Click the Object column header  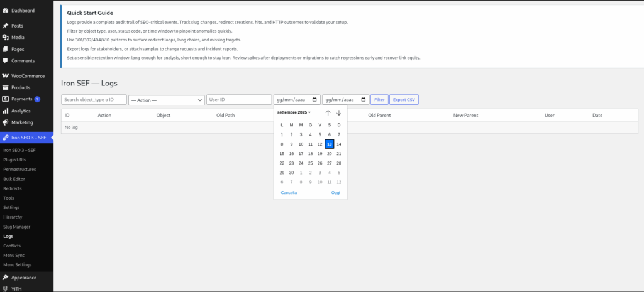pyautogui.click(x=164, y=116)
